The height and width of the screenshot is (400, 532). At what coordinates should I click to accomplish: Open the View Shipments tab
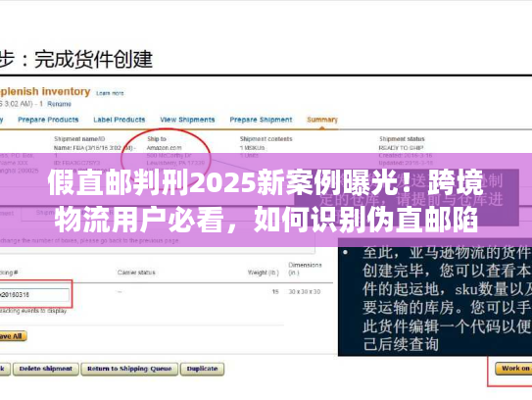coord(187,120)
